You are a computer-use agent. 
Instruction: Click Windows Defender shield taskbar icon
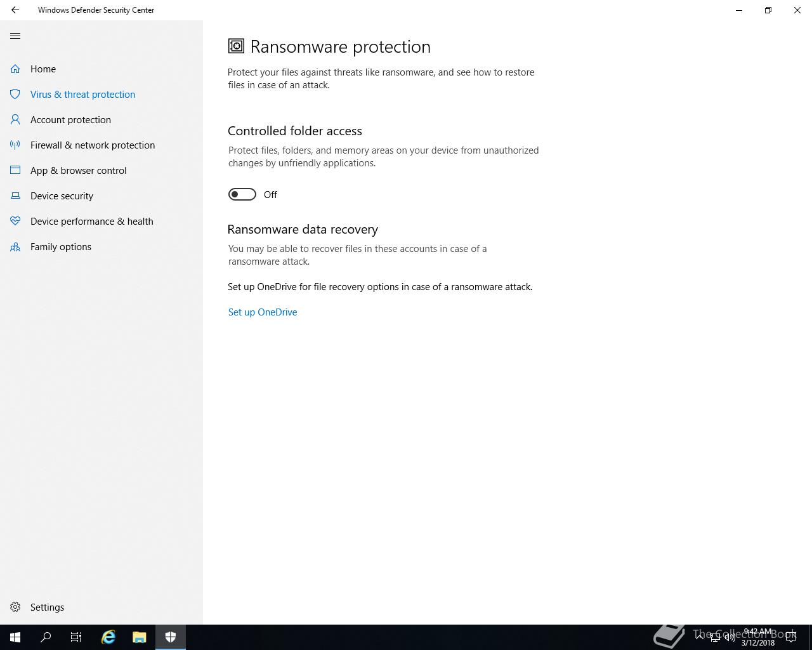click(x=170, y=637)
